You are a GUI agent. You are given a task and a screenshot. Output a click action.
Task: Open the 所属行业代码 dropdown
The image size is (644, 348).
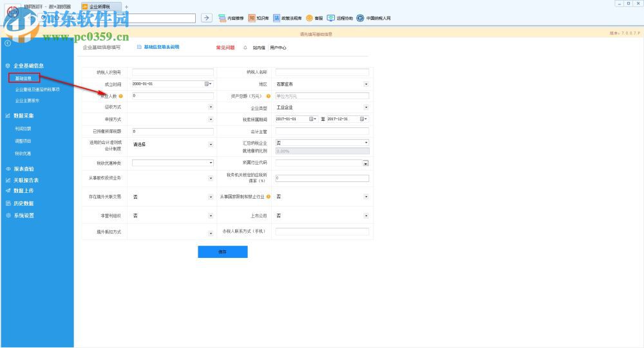tap(322, 163)
